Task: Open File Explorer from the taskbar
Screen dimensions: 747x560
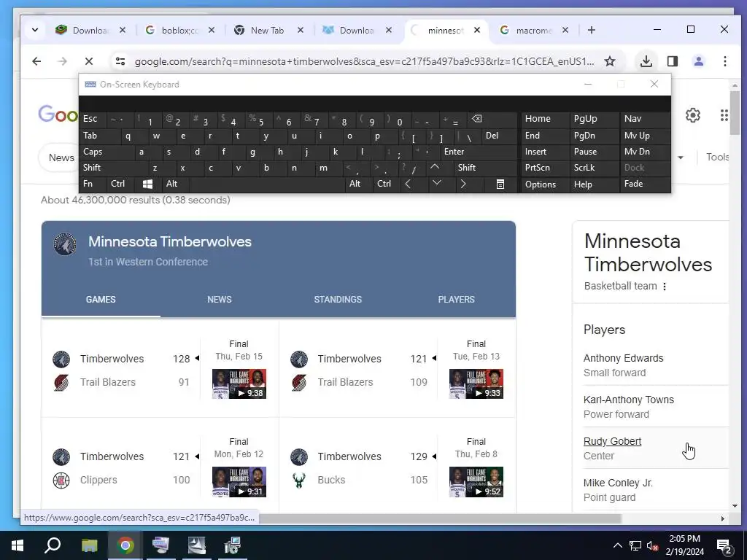Action: tap(89, 545)
